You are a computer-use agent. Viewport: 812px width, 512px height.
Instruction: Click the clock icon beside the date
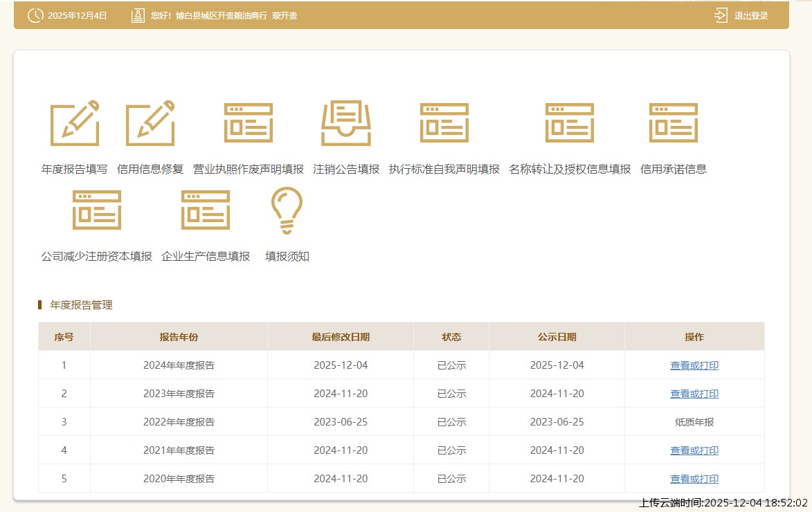(x=35, y=16)
